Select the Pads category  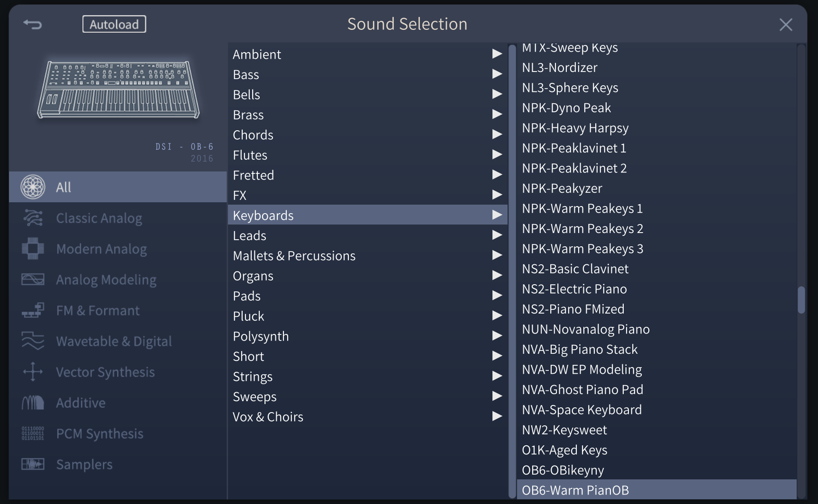[x=246, y=296]
